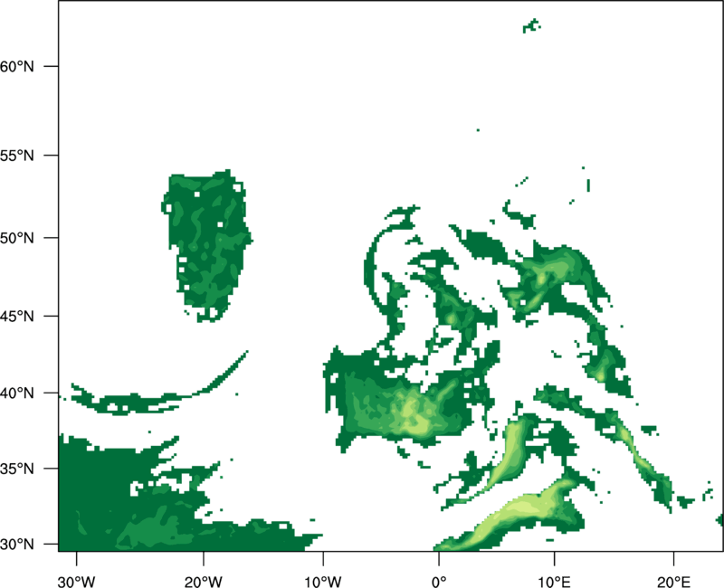724x588 pixels.
Task: Click the 45°N latitude label
Action: [x=17, y=316]
